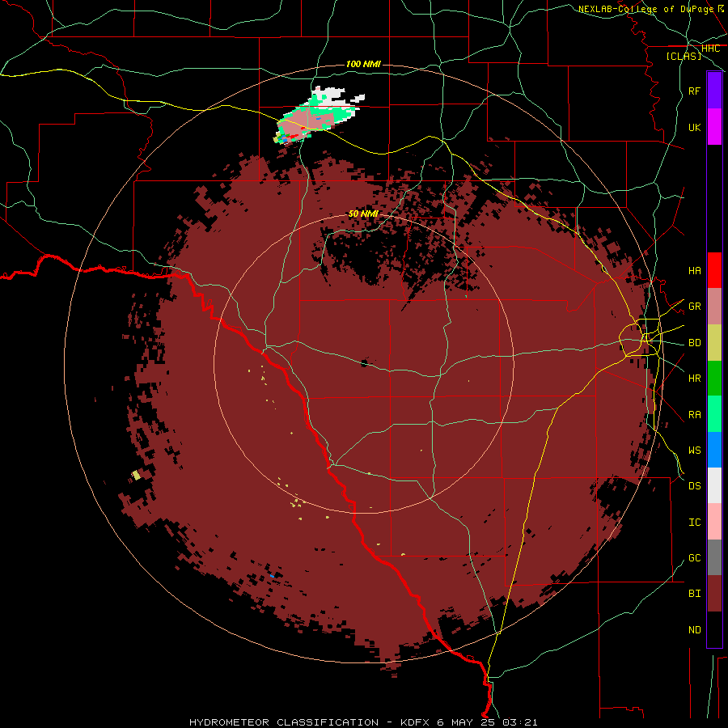
Task: Click the green and pink storm cell echo
Action: 318,116
